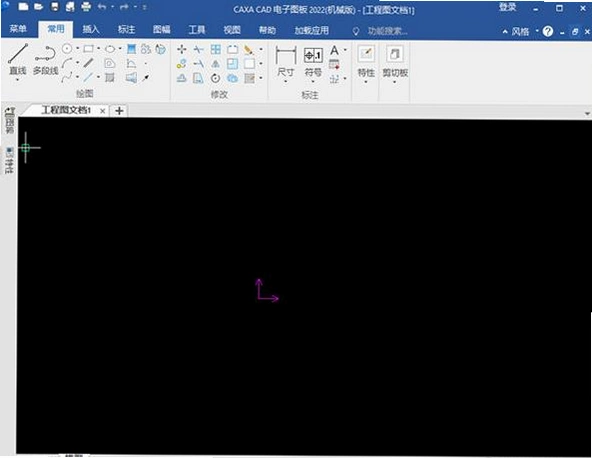The image size is (592, 458).
Task: Click the print icon in quick access bar
Action: click(x=86, y=7)
